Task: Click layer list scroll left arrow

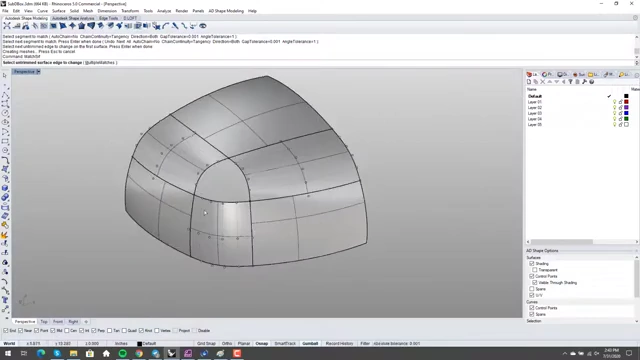Action: point(528,242)
